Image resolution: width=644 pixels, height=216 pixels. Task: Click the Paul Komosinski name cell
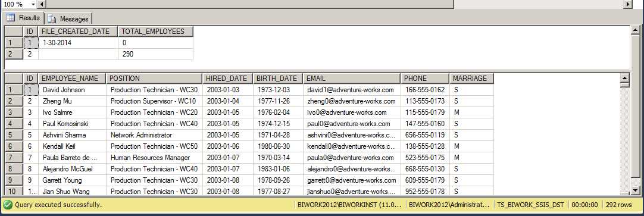click(72, 124)
